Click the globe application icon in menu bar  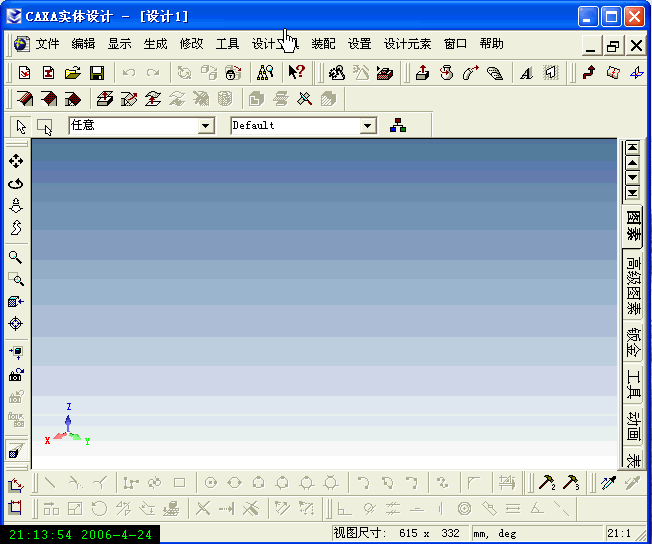tap(22, 44)
